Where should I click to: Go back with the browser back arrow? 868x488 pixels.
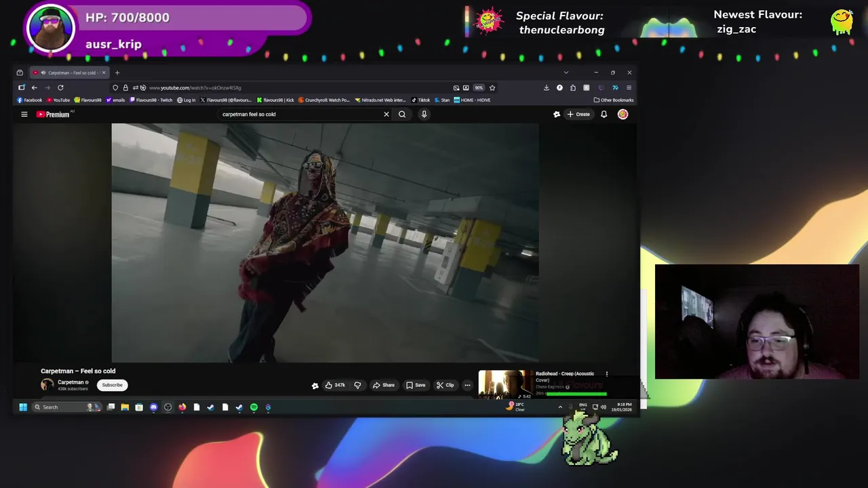[34, 87]
